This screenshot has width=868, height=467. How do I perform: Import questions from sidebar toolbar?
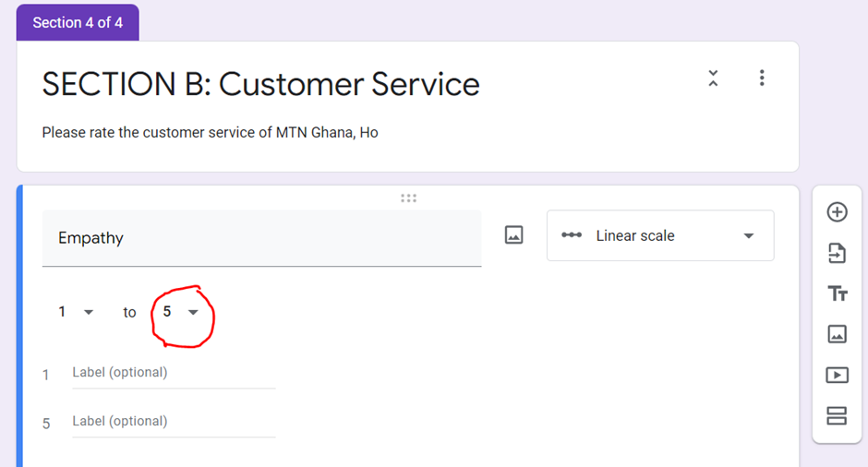click(x=837, y=253)
